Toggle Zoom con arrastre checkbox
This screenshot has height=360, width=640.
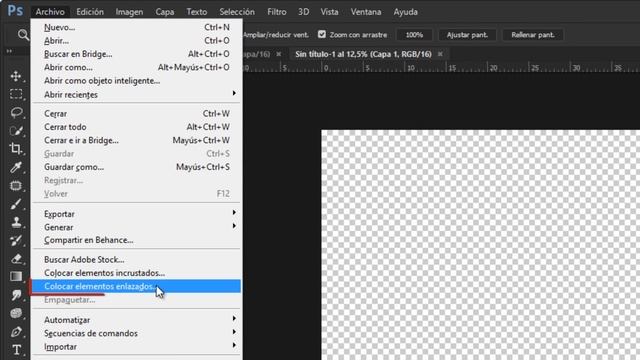[x=322, y=34]
